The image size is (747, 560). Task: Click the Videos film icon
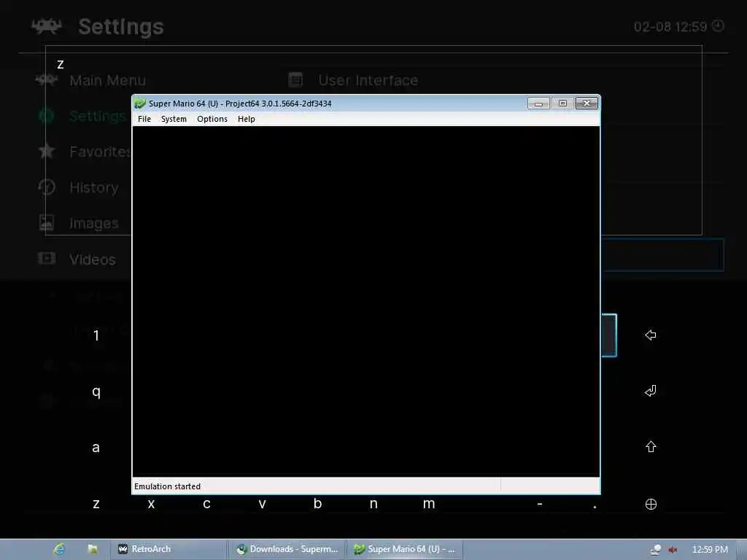[46, 259]
